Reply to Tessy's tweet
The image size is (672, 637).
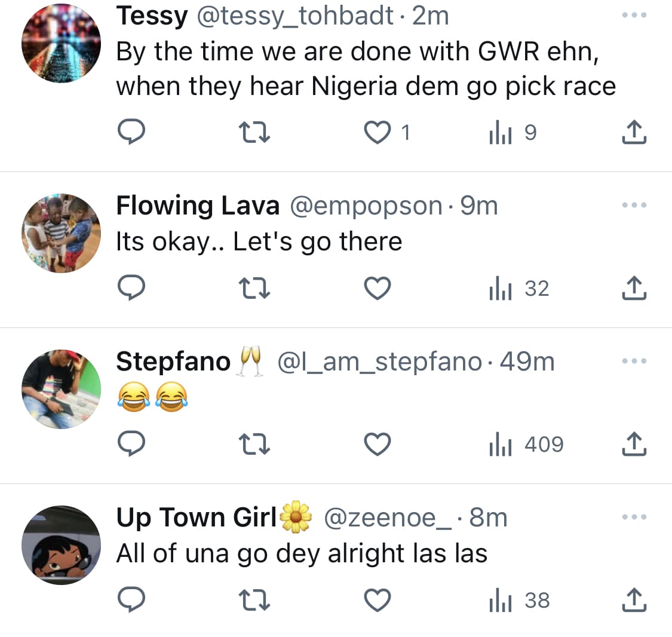coord(130,133)
